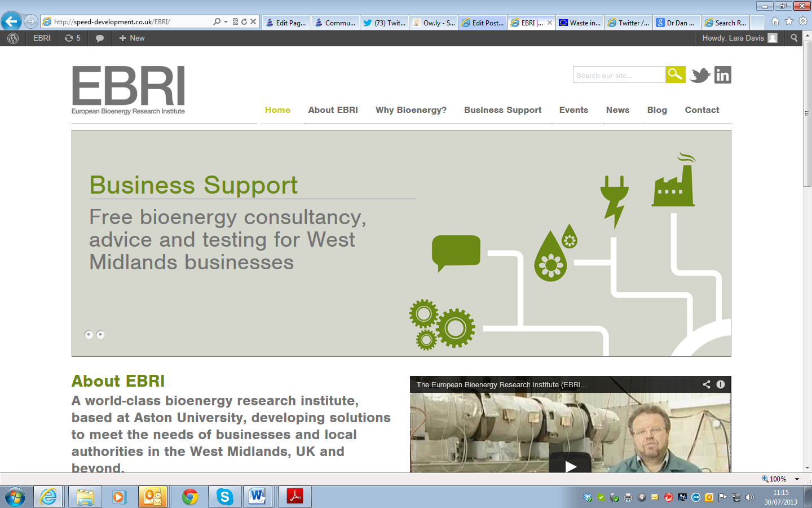Open the EBRI site menu in admin bar
Image resolution: width=812 pixels, height=508 pixels.
[x=42, y=38]
